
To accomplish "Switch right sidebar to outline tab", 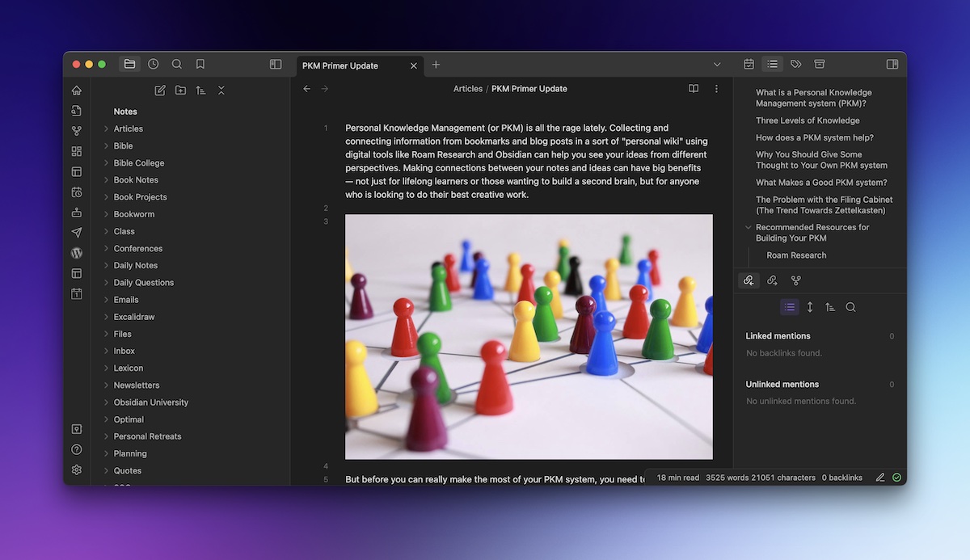I will [x=773, y=64].
